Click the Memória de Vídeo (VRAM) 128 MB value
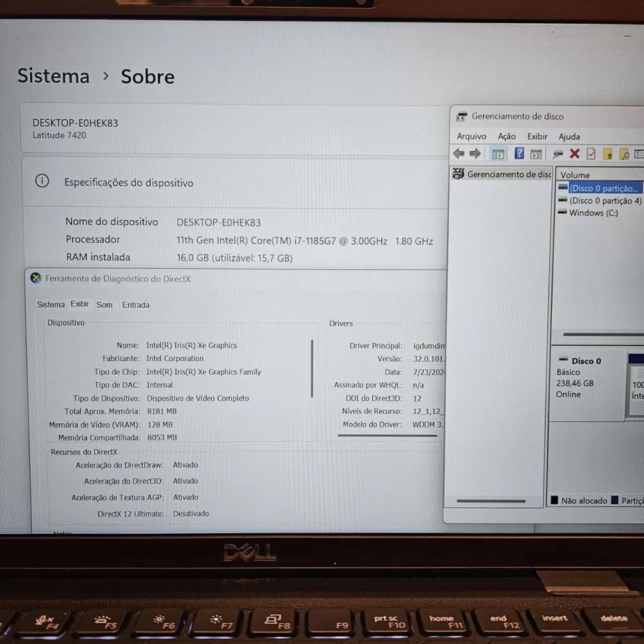The height and width of the screenshot is (644, 644). pos(160,424)
